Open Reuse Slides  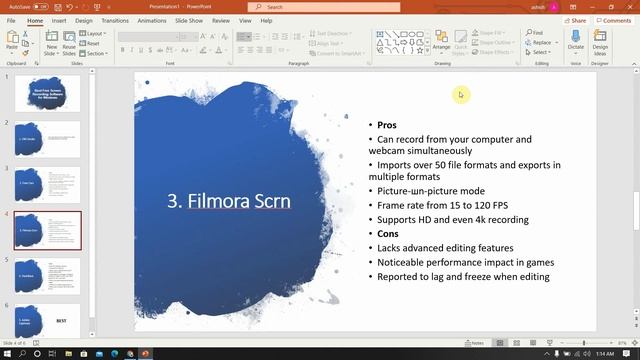(69, 43)
